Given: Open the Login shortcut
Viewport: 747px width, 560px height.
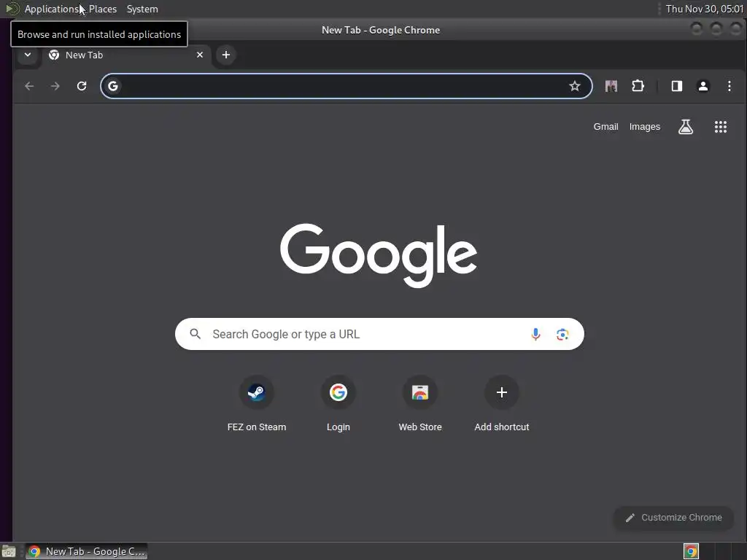Looking at the screenshot, I should coord(338,404).
